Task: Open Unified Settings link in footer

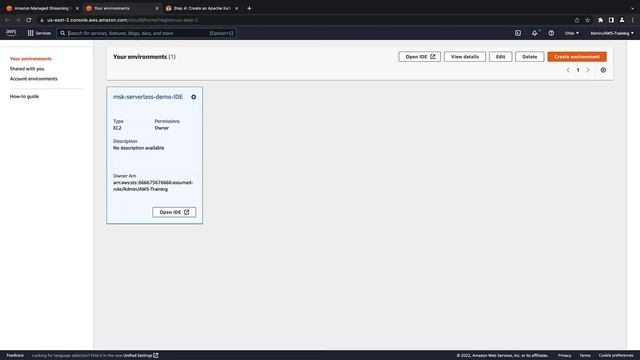Action: pyautogui.click(x=140, y=356)
